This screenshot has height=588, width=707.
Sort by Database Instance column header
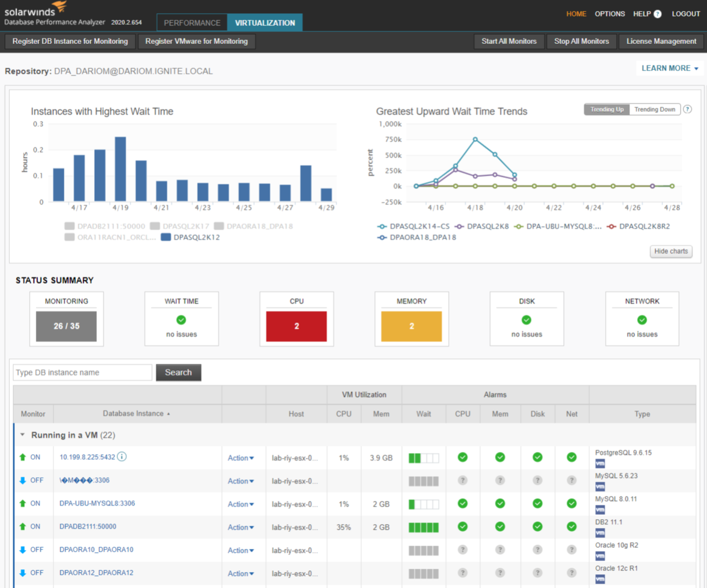point(137,413)
